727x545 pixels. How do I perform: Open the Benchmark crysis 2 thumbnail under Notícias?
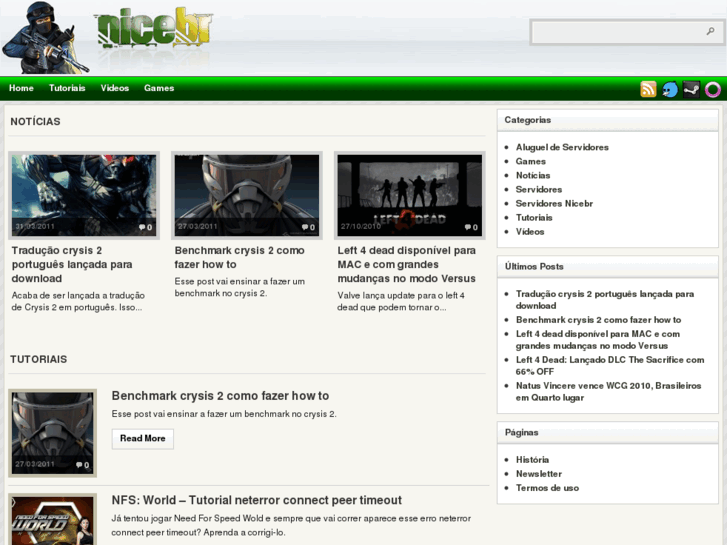tap(247, 195)
